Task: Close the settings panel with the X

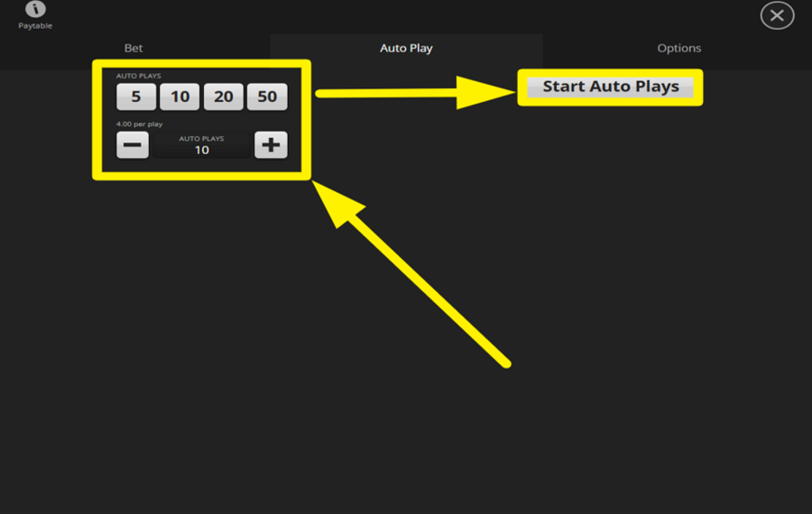Action: 777,15
